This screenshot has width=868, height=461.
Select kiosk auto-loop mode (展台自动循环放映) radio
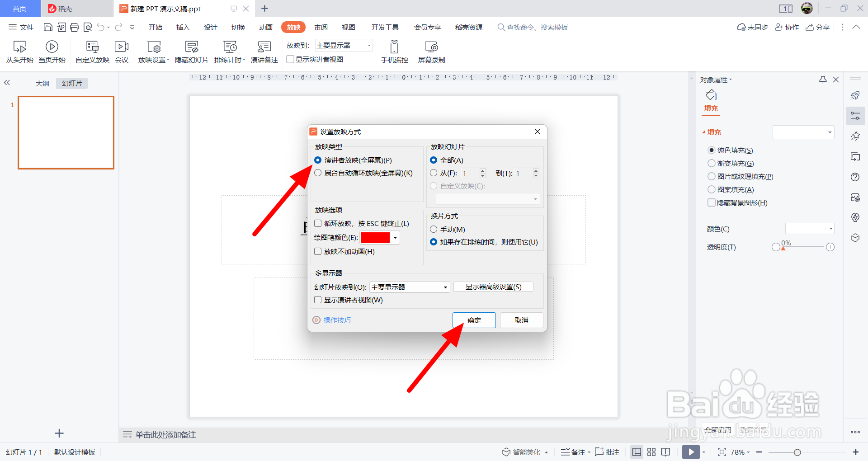click(x=318, y=173)
